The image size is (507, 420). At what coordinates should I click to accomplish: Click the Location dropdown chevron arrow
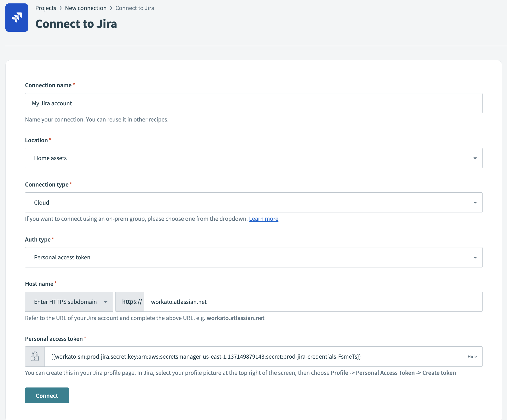475,158
